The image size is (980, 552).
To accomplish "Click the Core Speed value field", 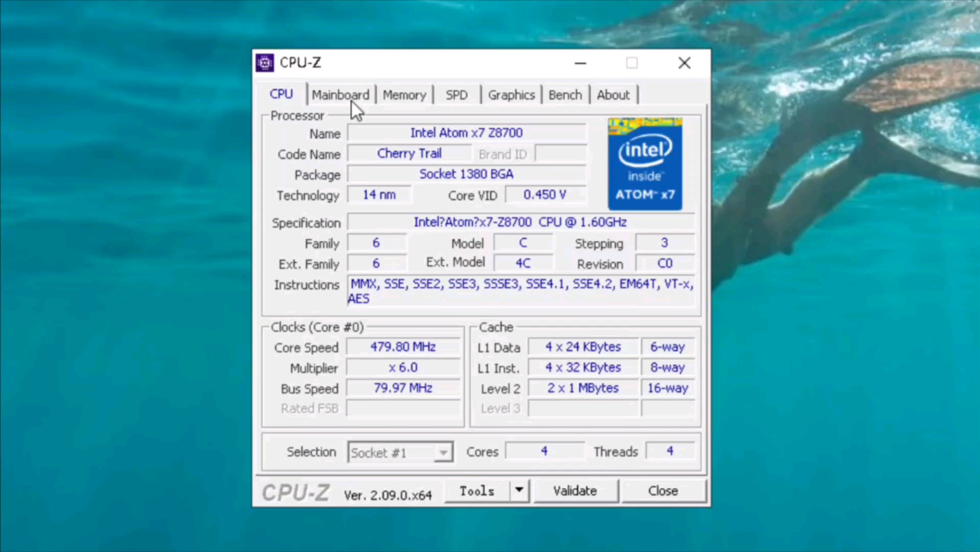I will 403,347.
